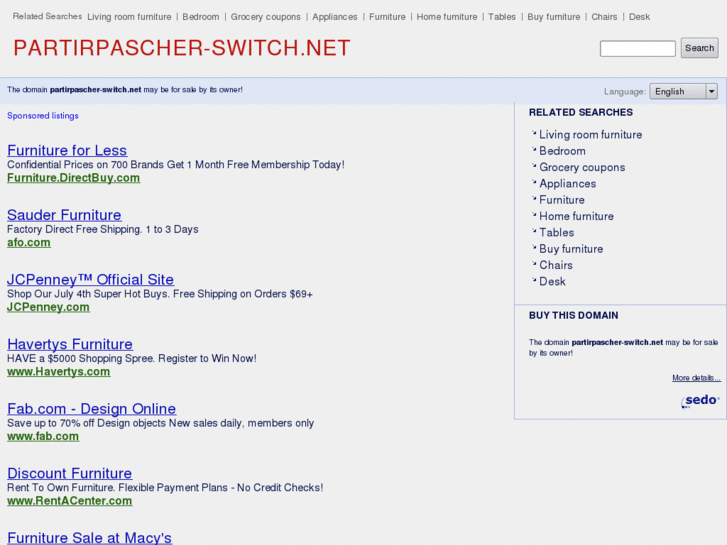The width and height of the screenshot is (727, 545).
Task: Click arrow bullet beside sidebar Bedroom
Action: coord(534,149)
